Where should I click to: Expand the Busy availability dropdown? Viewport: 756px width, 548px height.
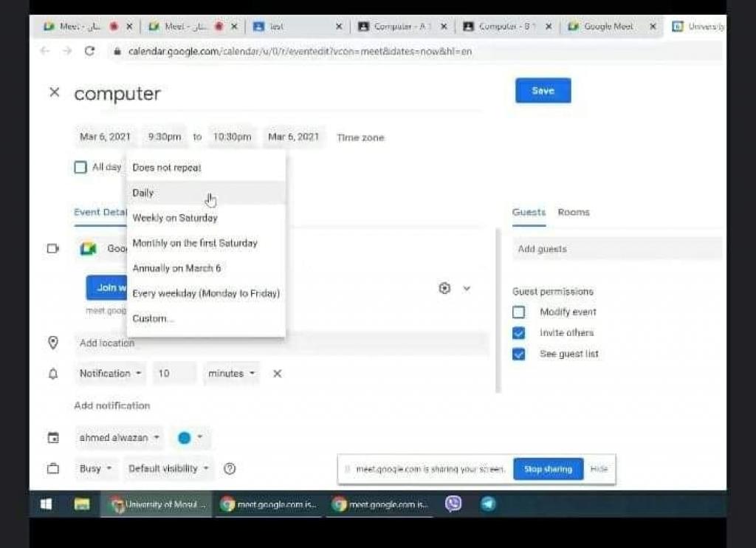(95, 468)
